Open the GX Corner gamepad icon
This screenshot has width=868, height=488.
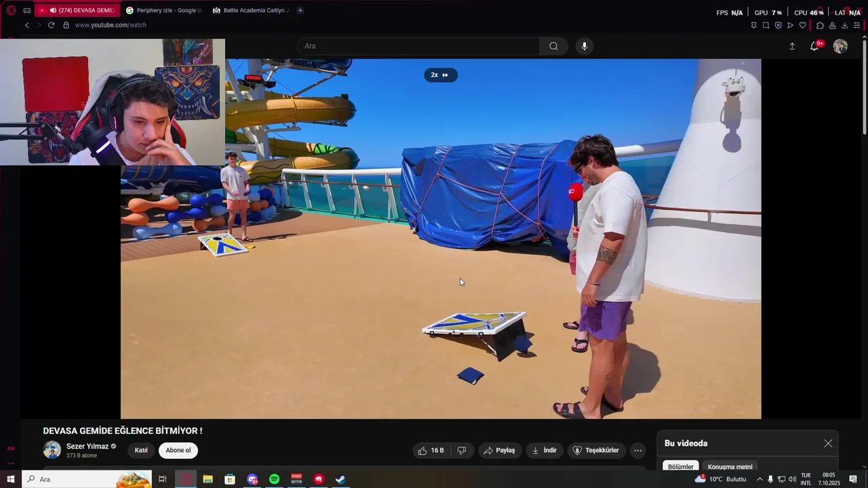(x=27, y=10)
